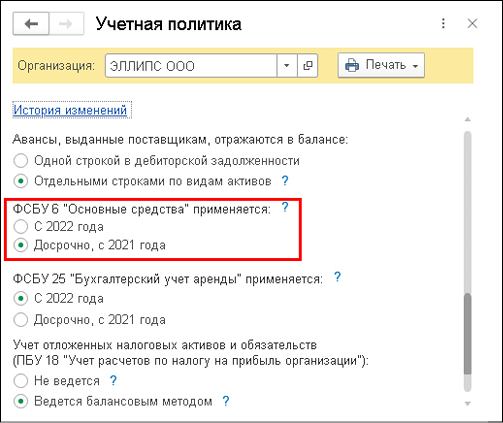The image size is (503, 423).
Task: Show help for Отдельными строками по видам активов
Action: 285,181
